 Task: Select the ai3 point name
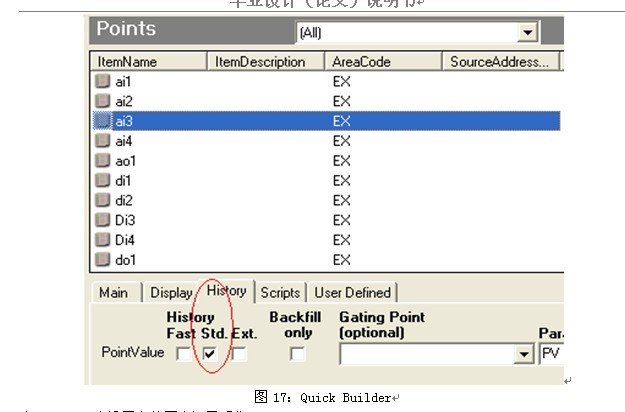point(124,121)
